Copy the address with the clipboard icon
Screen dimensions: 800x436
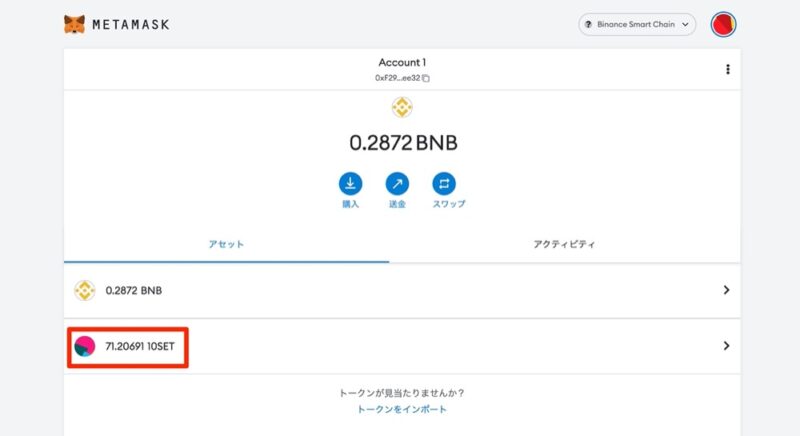point(426,78)
